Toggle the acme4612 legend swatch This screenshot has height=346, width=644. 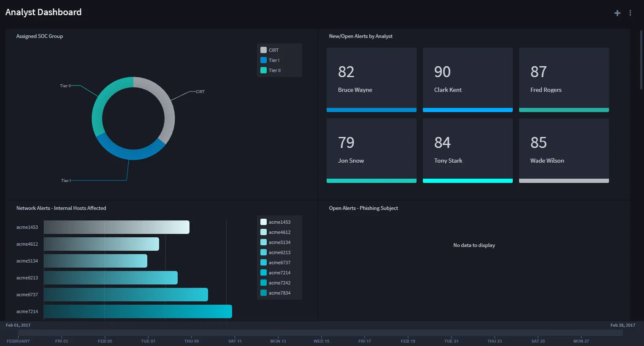click(x=263, y=232)
